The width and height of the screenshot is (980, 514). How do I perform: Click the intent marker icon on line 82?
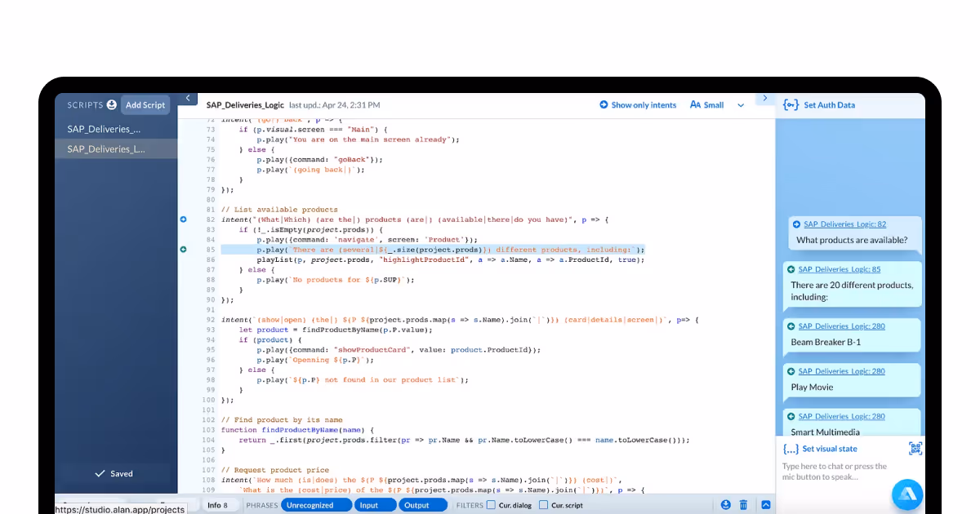click(x=183, y=219)
